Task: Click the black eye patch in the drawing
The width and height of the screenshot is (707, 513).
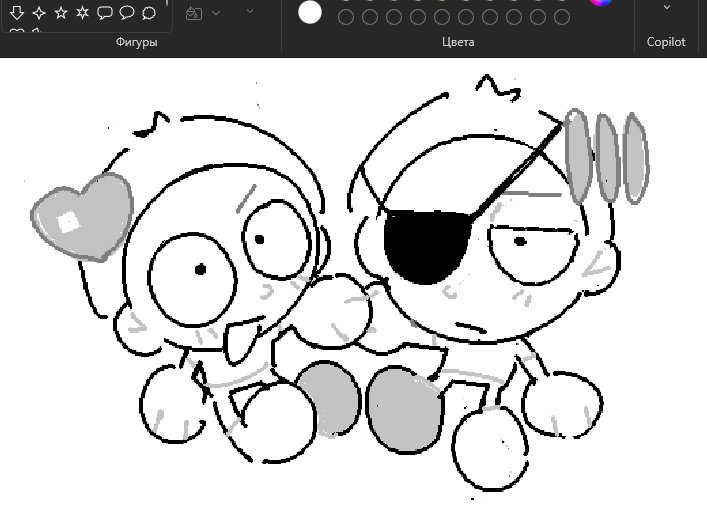Action: tap(425, 246)
